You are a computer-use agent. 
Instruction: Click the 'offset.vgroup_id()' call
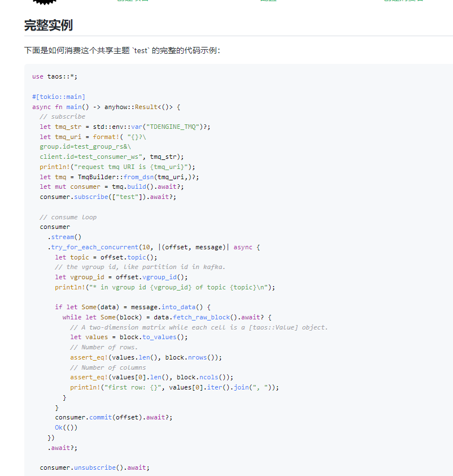click(x=151, y=277)
